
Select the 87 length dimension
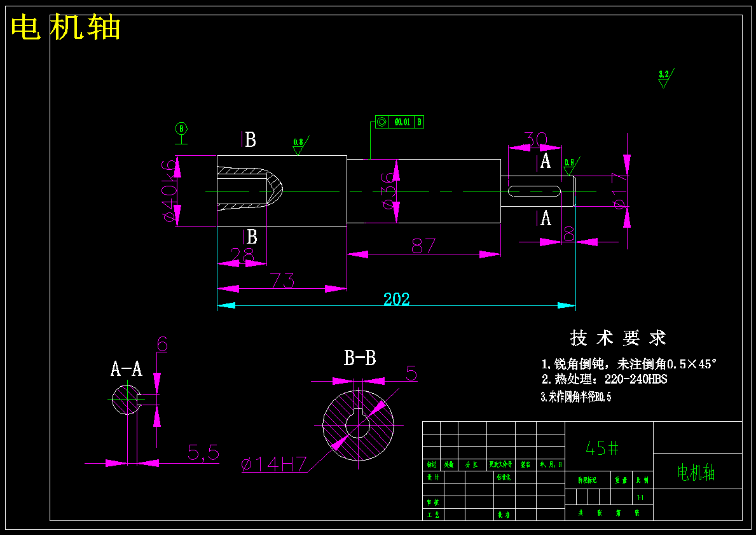point(424,246)
